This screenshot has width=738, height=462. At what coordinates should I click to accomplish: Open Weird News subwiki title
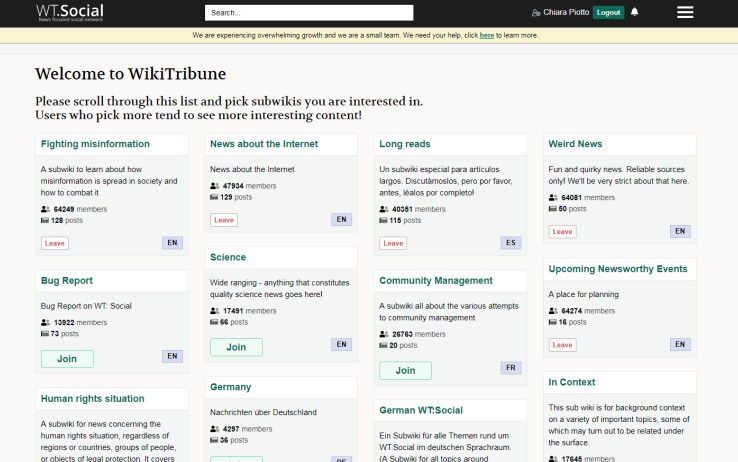tap(575, 144)
